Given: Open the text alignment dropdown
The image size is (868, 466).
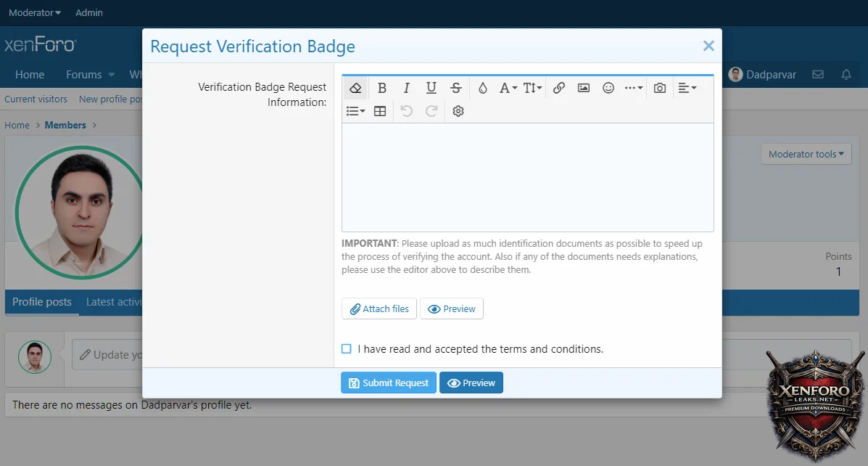Looking at the screenshot, I should (687, 88).
